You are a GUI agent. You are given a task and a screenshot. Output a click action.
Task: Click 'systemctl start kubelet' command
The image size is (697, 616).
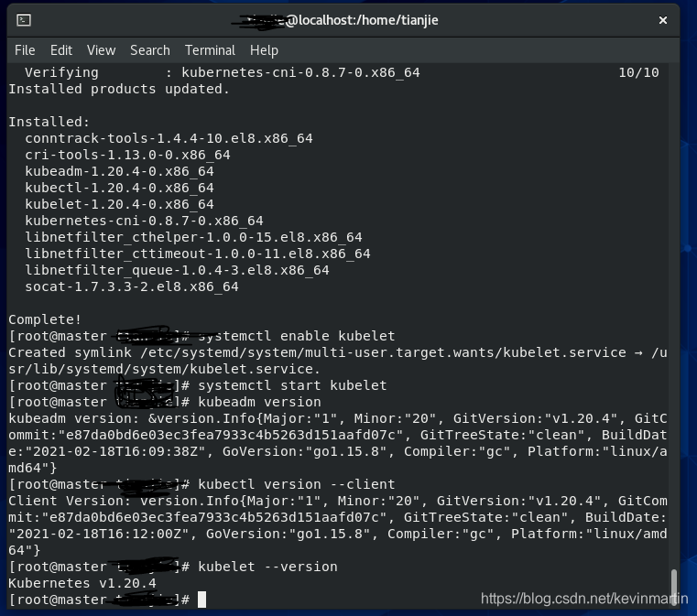click(292, 385)
